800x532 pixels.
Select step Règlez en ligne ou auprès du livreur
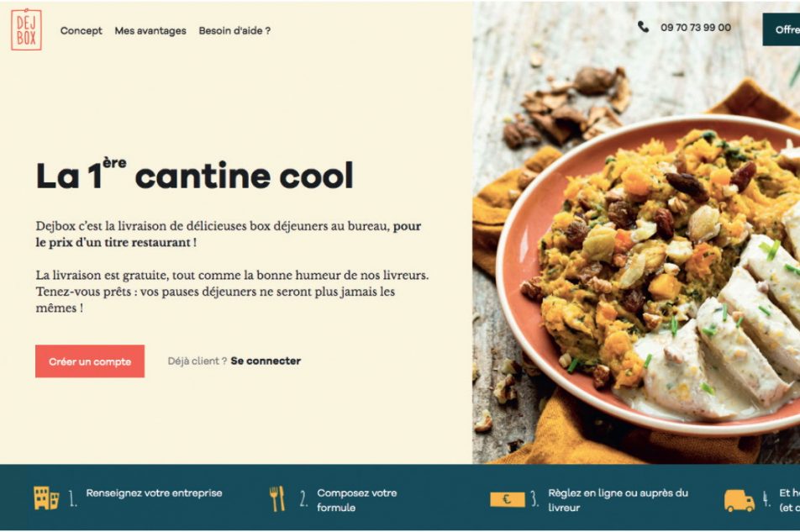[x=618, y=500]
